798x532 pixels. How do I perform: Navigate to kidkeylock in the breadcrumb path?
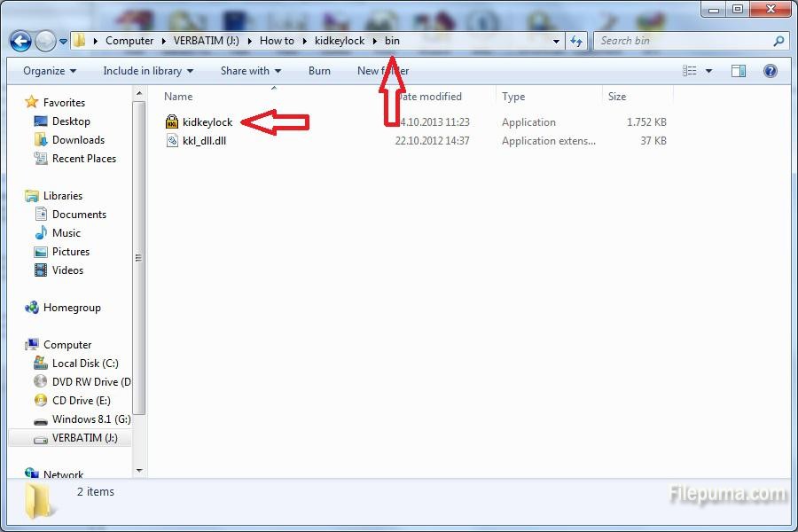(x=340, y=41)
